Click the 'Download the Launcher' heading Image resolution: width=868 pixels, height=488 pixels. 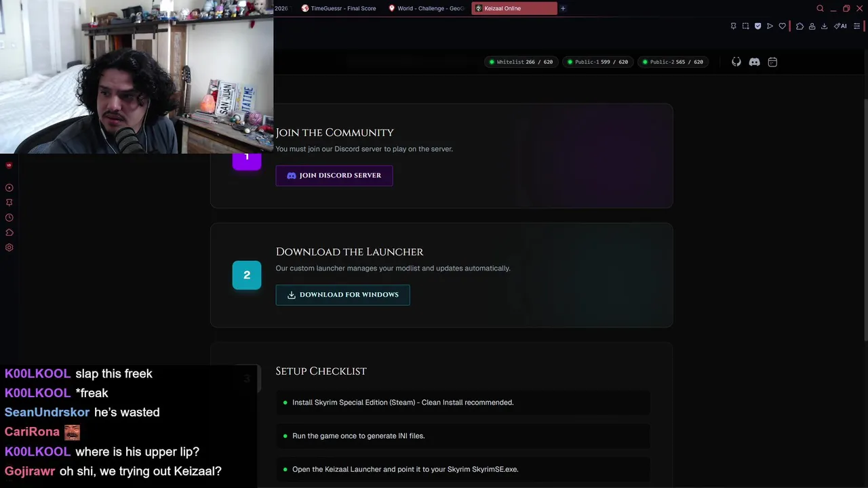(349, 252)
